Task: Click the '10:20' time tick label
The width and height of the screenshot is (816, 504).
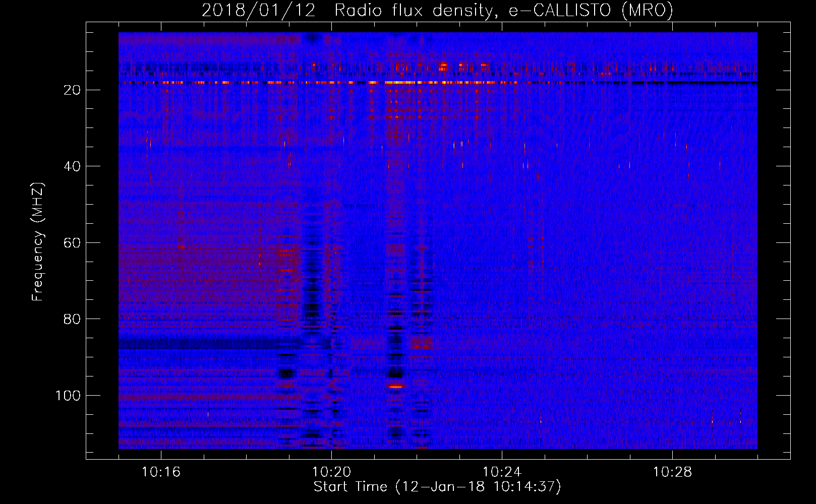Action: click(331, 472)
